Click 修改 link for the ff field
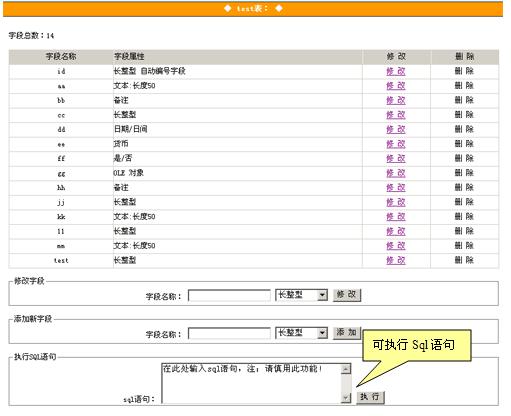Image resolution: width=511 pixels, height=416 pixels. (396, 159)
